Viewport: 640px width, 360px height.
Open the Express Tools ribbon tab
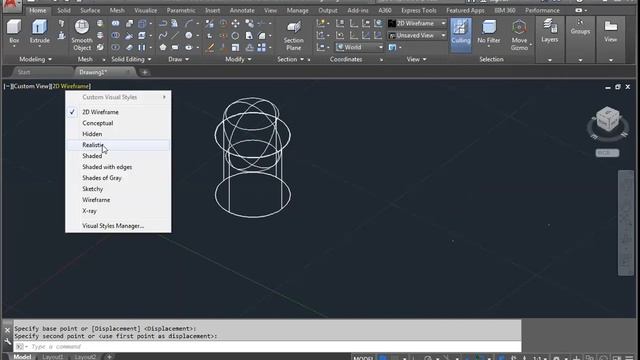(418, 10)
